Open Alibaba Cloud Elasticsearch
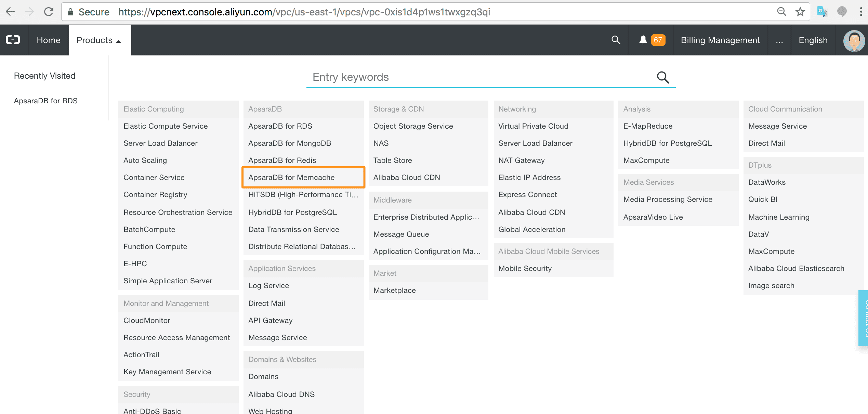This screenshot has width=868, height=414. (x=796, y=268)
